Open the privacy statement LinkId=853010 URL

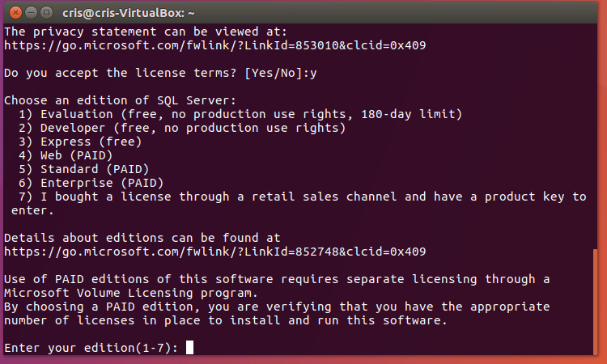214,44
